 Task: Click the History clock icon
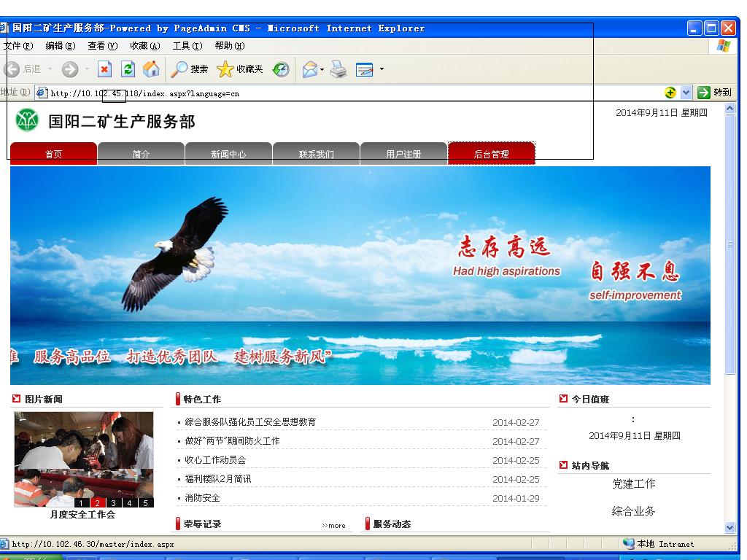tap(281, 69)
